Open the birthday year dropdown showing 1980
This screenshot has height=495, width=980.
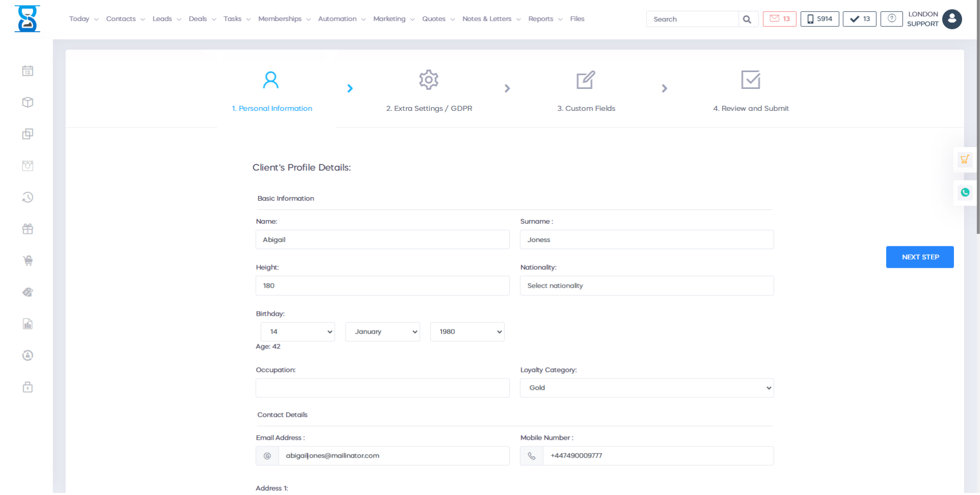pyautogui.click(x=467, y=332)
